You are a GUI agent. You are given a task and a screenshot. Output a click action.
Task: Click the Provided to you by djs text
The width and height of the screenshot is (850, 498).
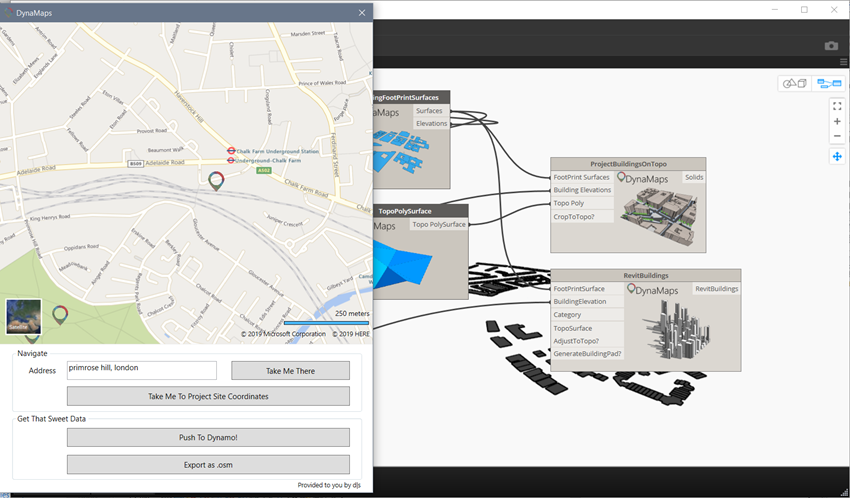[x=329, y=485]
